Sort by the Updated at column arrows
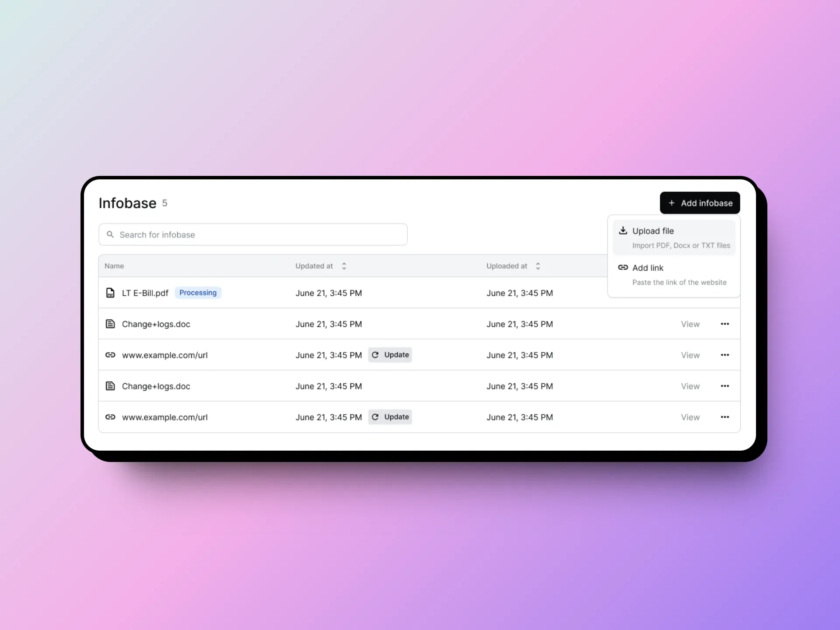The width and height of the screenshot is (840, 630). [344, 266]
